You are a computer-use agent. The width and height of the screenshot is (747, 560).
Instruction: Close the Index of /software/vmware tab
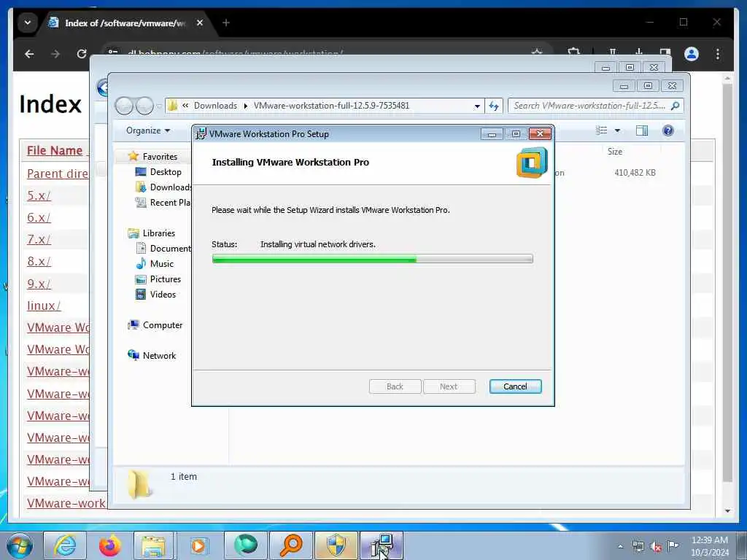coord(200,23)
